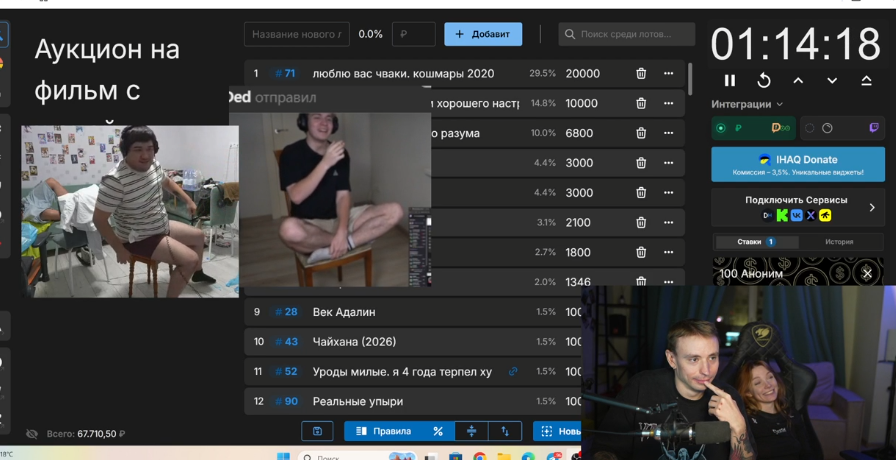Click the Добавить button
Screen dimensions: 896x460
[x=483, y=34]
